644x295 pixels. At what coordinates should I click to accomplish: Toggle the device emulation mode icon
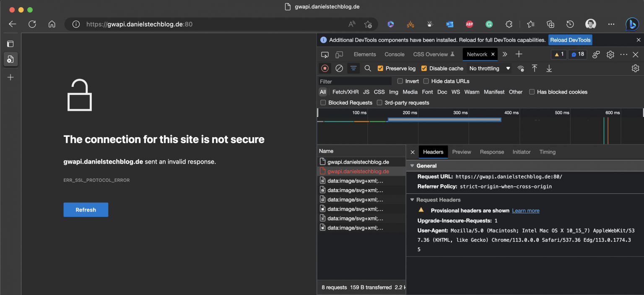[x=339, y=54]
